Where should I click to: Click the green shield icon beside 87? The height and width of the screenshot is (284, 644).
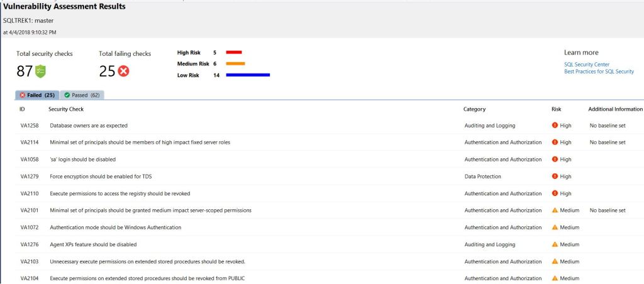point(40,71)
